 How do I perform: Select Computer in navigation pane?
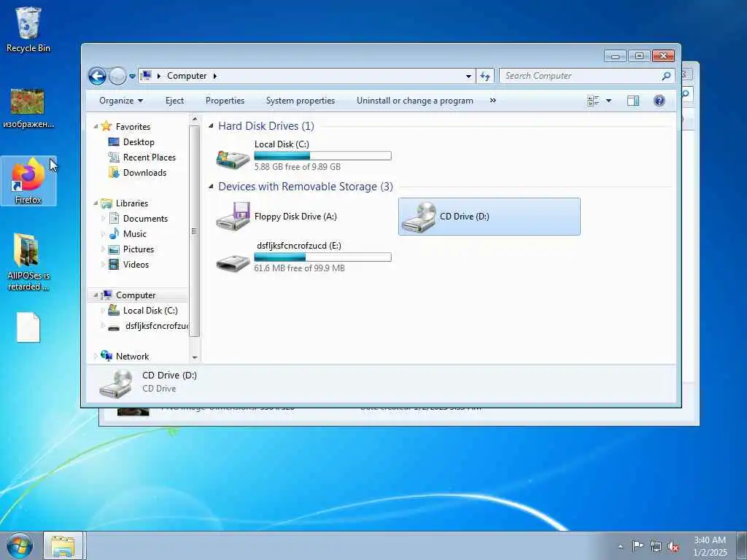click(136, 295)
